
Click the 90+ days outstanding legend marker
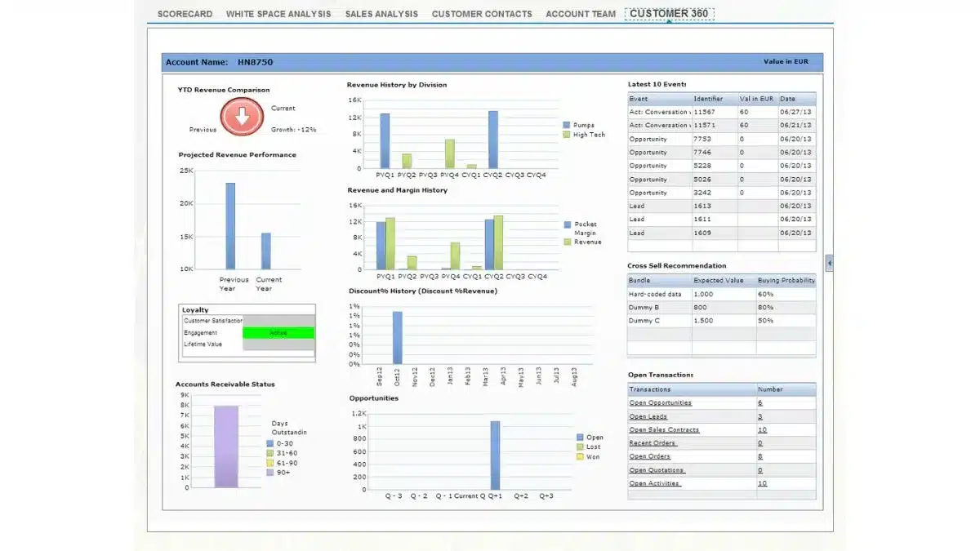pyautogui.click(x=269, y=473)
